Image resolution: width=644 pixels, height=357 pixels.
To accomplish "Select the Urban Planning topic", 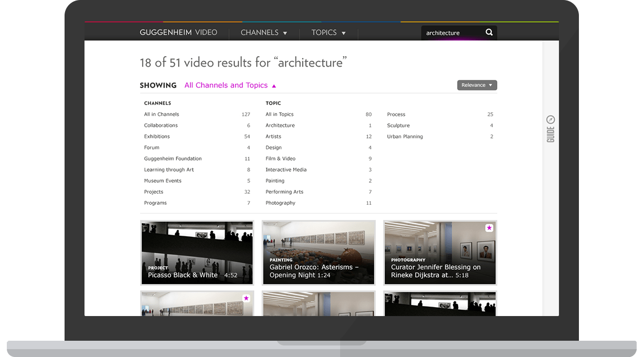I will pos(405,136).
